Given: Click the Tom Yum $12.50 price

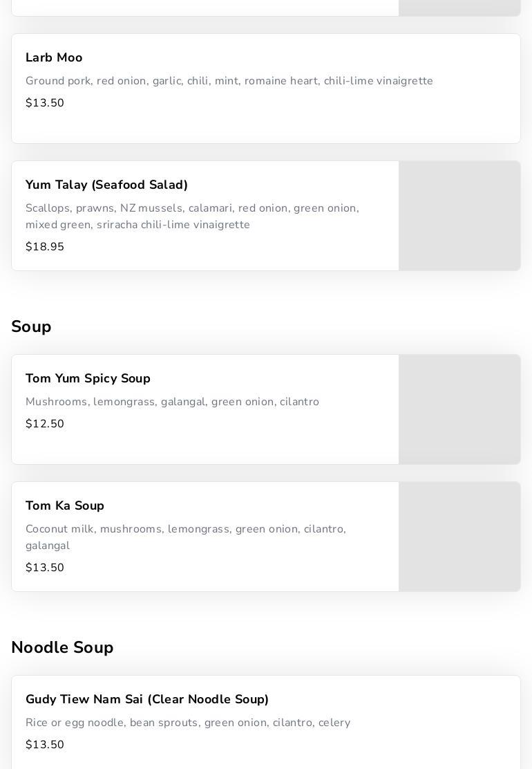Looking at the screenshot, I should click(x=45, y=424).
